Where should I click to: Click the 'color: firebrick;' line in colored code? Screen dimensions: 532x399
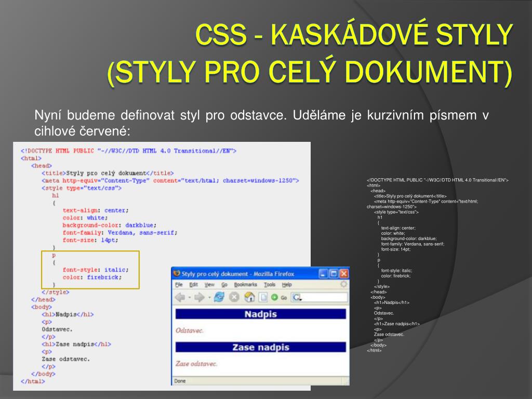tap(92, 277)
